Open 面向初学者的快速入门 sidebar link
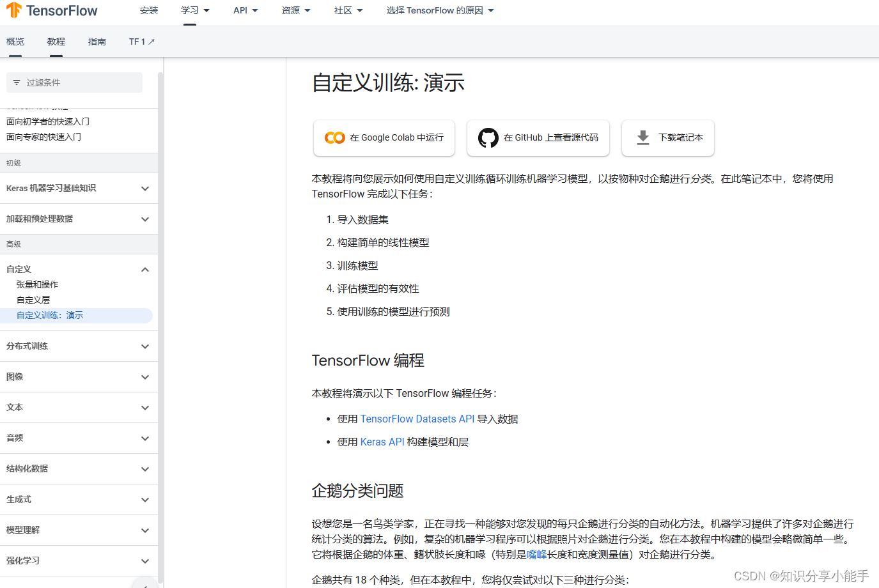This screenshot has height=588, width=879. pos(48,121)
